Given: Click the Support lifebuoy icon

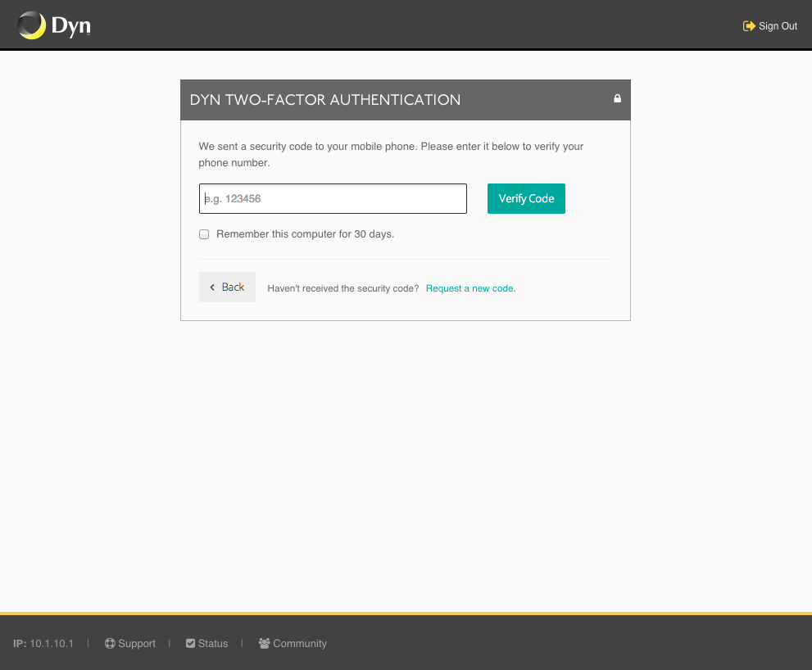Looking at the screenshot, I should point(110,643).
